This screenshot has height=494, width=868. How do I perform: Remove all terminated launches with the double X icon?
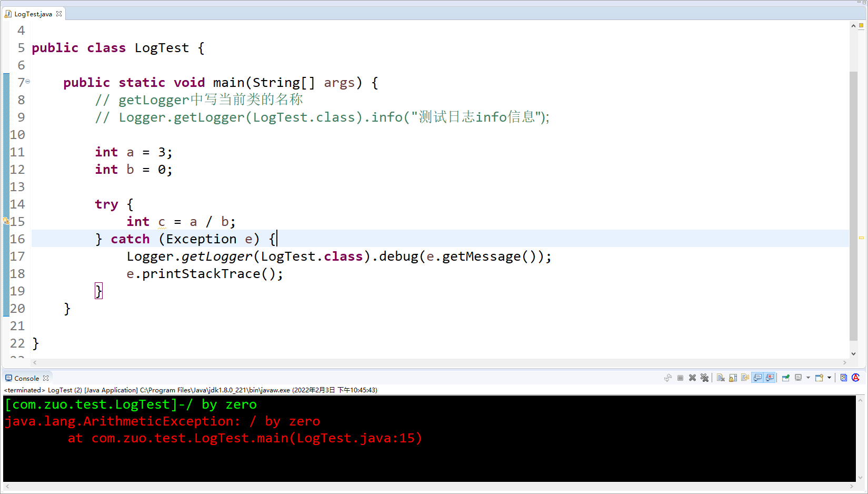pos(704,378)
